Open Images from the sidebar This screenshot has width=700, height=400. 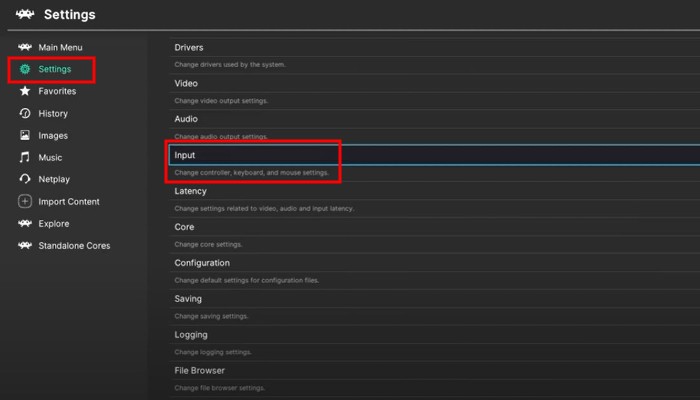pyautogui.click(x=53, y=136)
